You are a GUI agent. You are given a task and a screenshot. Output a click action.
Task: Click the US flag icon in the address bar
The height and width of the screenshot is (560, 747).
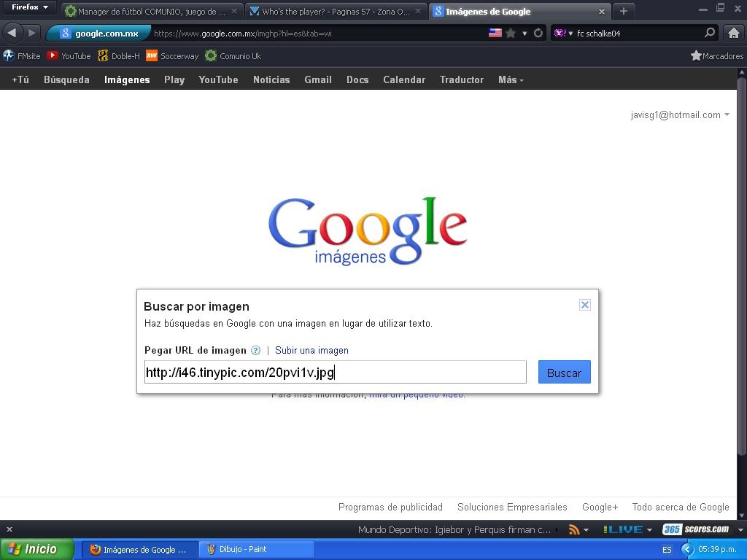(x=495, y=33)
